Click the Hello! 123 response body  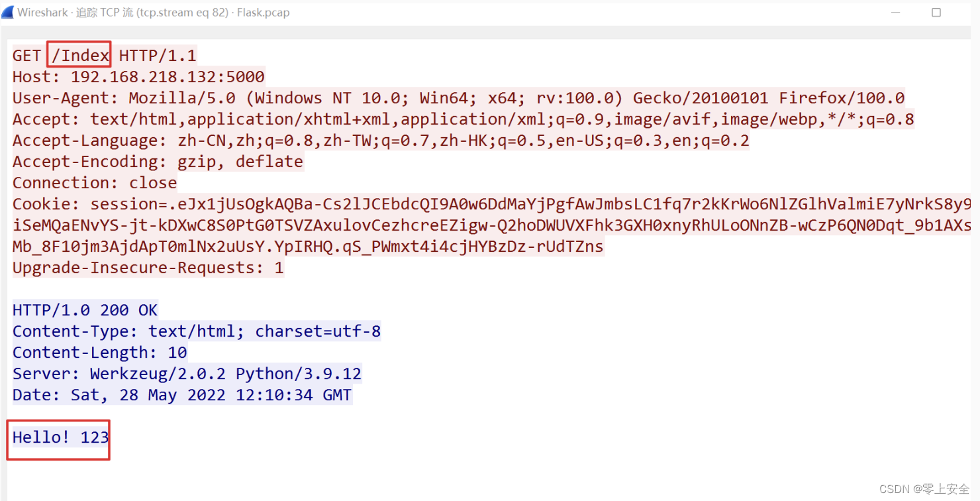(x=60, y=437)
